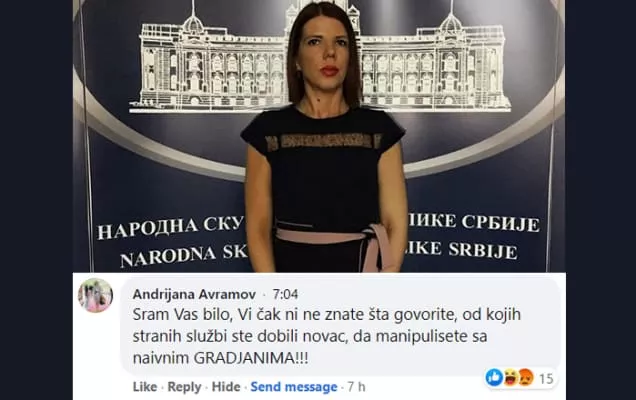This screenshot has width=636, height=400.
Task: Open Andrijana Avramov's profile picture
Action: click(95, 295)
